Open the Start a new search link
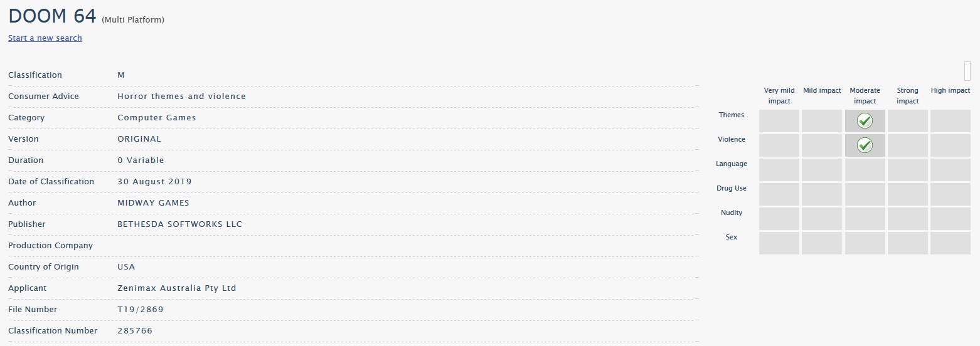 coord(45,38)
